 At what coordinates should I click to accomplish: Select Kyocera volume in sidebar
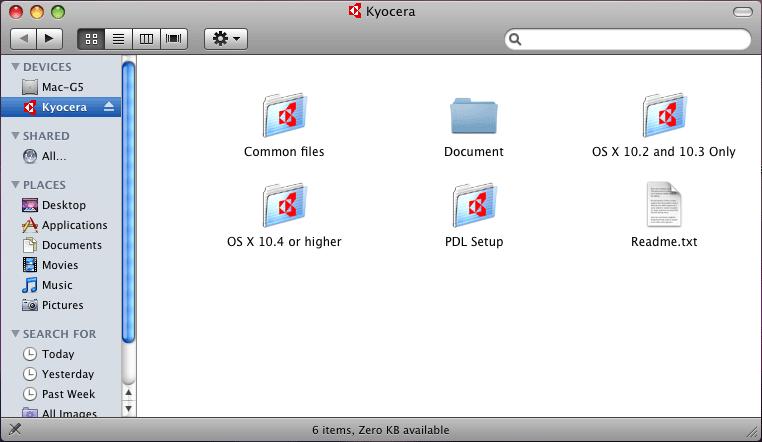61,107
